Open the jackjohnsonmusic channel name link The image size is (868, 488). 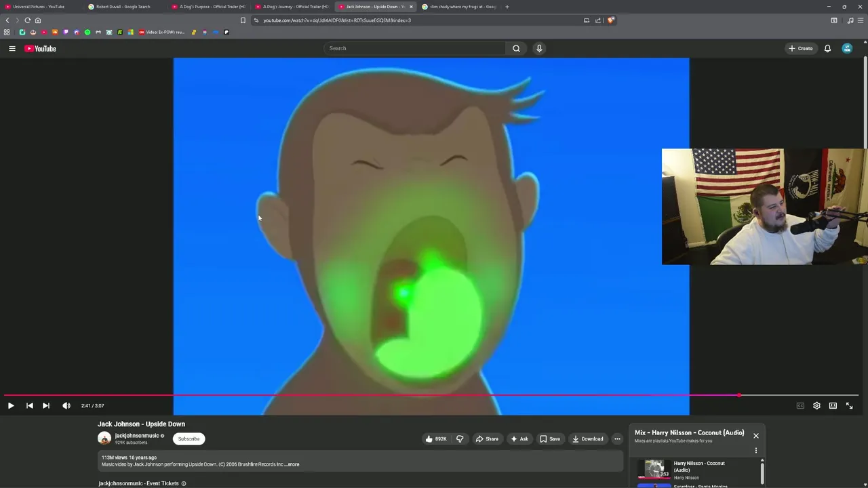point(137,436)
